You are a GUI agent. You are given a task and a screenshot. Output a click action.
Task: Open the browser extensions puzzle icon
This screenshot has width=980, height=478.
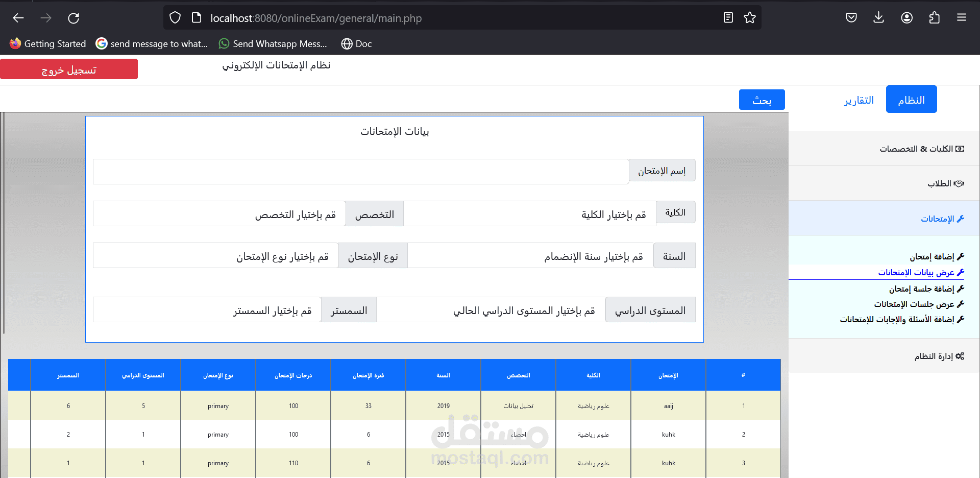(x=934, y=18)
